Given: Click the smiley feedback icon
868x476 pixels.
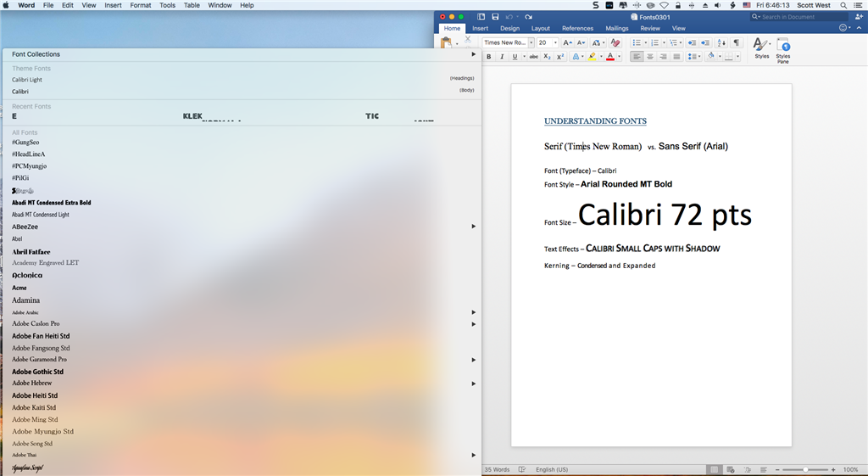Looking at the screenshot, I should point(843,28).
